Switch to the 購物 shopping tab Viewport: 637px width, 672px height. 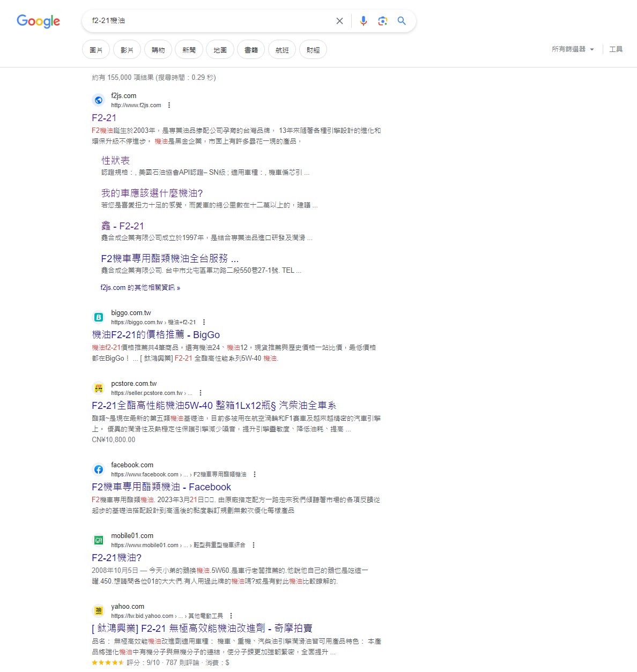coord(158,50)
